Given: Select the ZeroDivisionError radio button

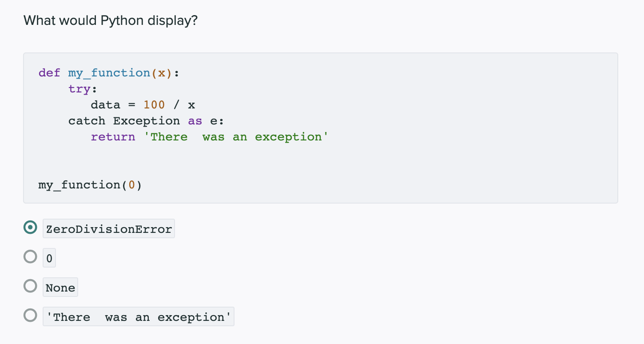Looking at the screenshot, I should point(30,227).
